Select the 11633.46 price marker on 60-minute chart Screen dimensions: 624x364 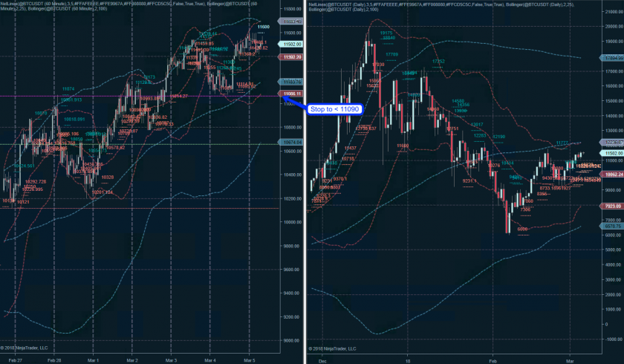pyautogui.click(x=292, y=22)
